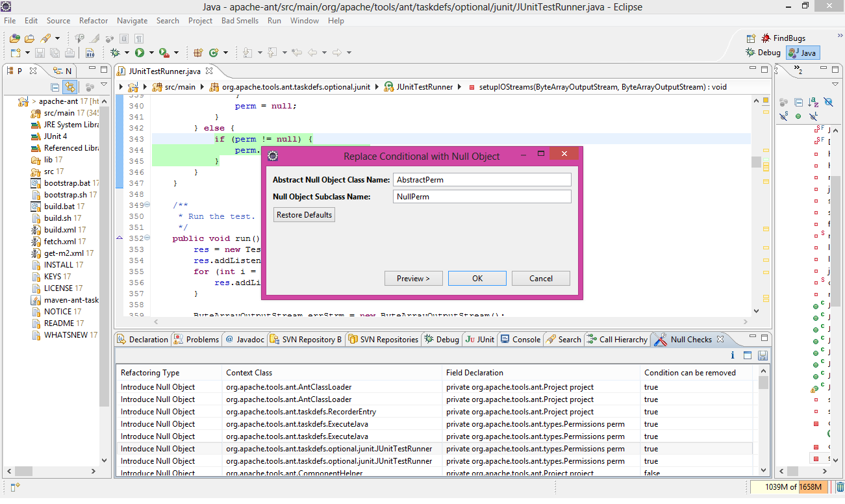Click the Show Whitespace Characters pilcrow icon

[139, 38]
